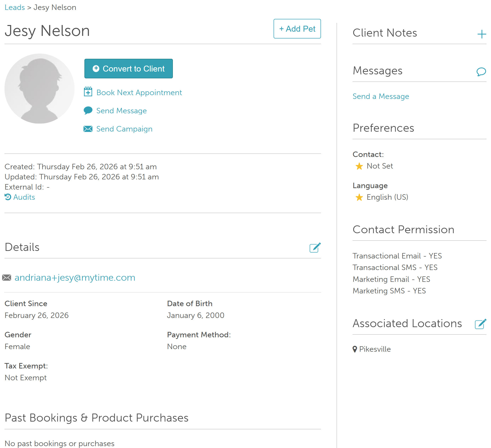The image size is (491, 448).
Task: Click the history icon beside Audits
Action: 8,197
